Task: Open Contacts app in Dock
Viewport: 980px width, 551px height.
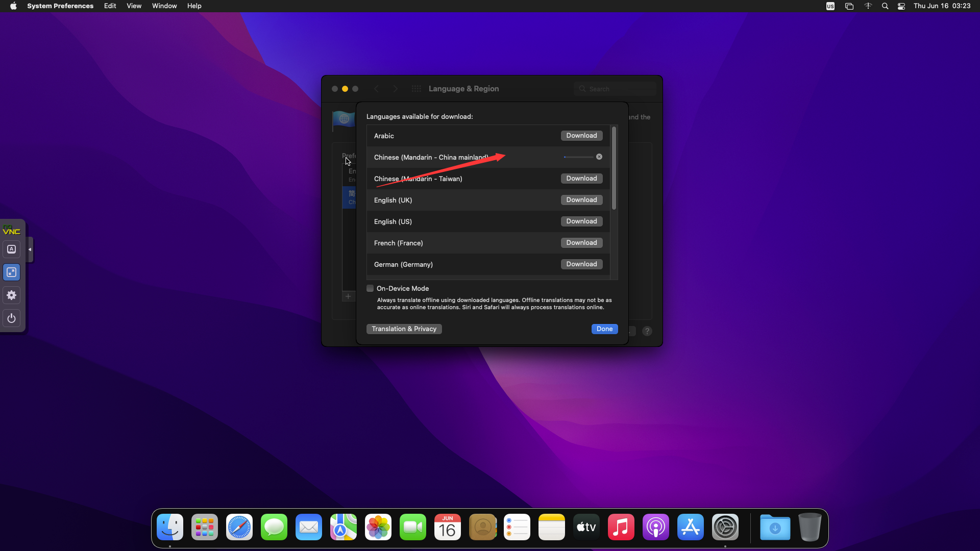Action: [482, 527]
